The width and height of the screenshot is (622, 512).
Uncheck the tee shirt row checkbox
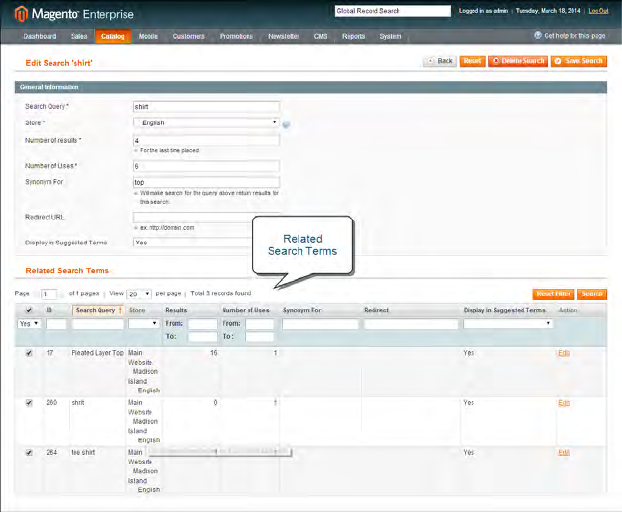(x=29, y=453)
